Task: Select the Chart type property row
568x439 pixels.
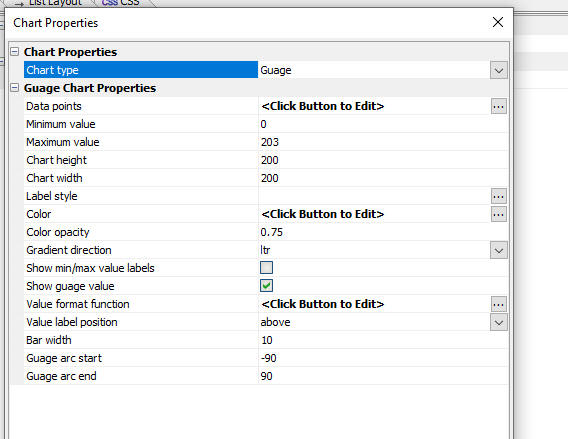Action: [141, 70]
